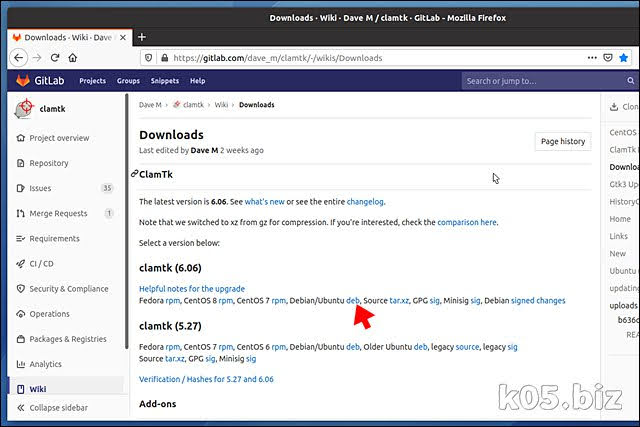
Task: Click the Requirements list icon
Action: click(20, 238)
